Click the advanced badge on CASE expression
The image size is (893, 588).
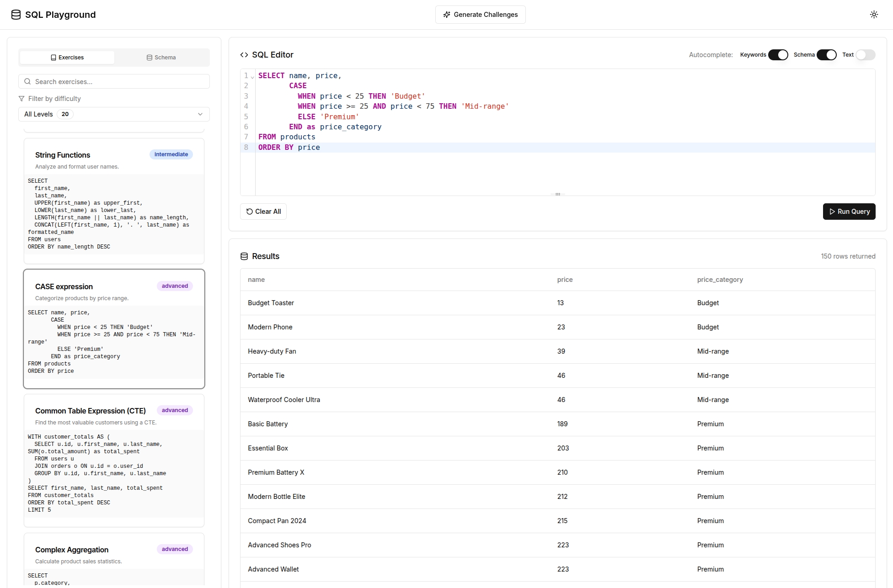175,286
